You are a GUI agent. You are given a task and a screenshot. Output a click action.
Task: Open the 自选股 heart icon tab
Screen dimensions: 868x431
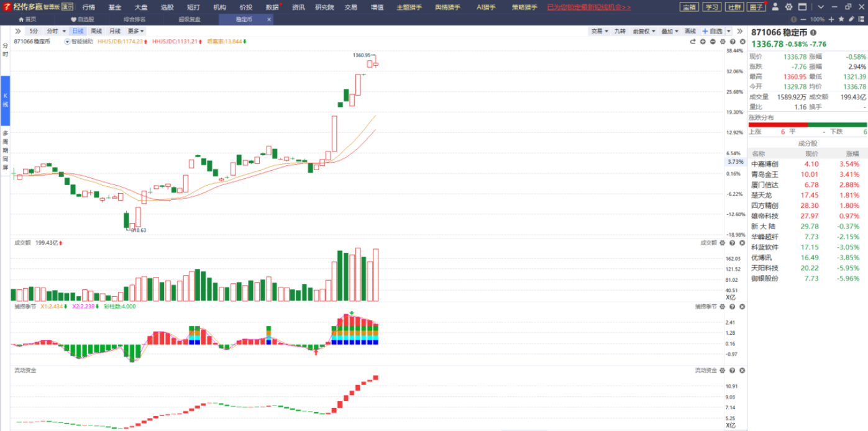pyautogui.click(x=82, y=19)
